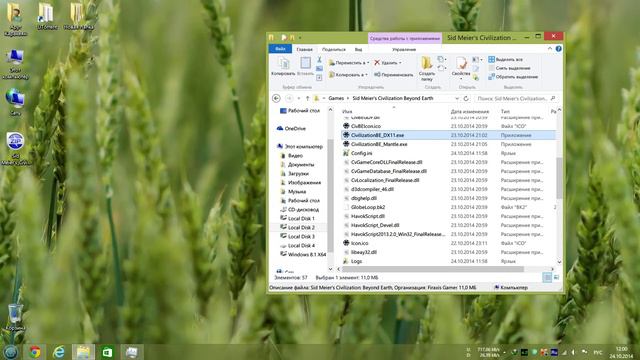Switch to large icons view in status bar

point(556,278)
